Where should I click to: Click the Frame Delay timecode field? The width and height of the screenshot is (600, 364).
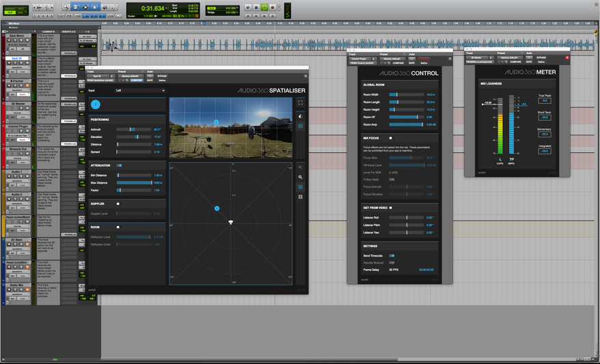tap(425, 270)
